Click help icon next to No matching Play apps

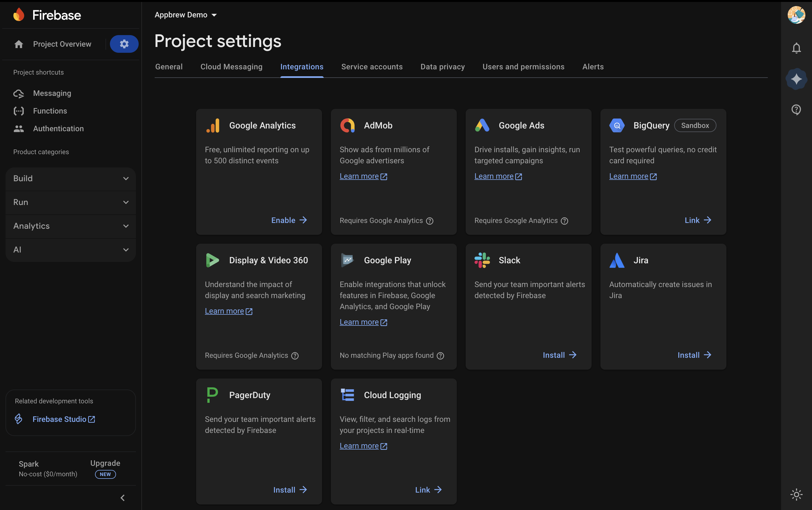(x=441, y=356)
